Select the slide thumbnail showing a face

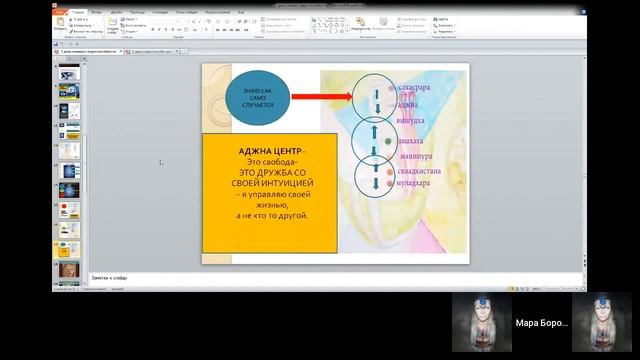click(x=69, y=270)
